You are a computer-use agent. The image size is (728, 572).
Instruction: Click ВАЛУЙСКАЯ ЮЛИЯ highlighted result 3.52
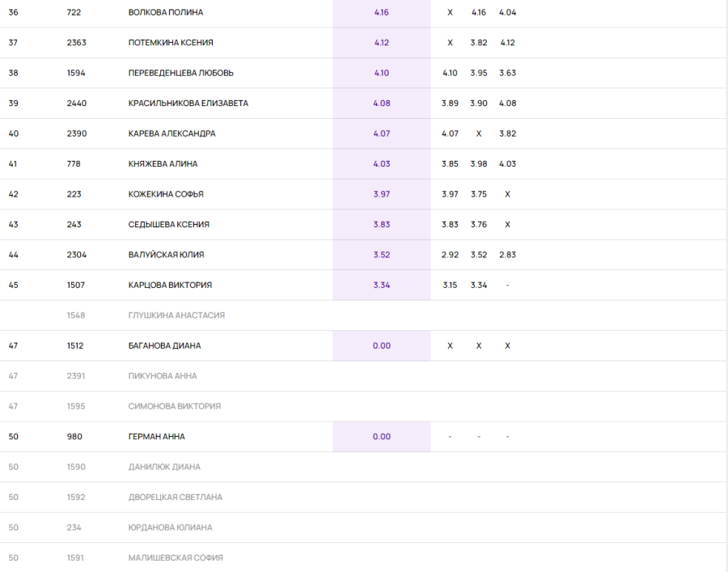[x=382, y=255]
